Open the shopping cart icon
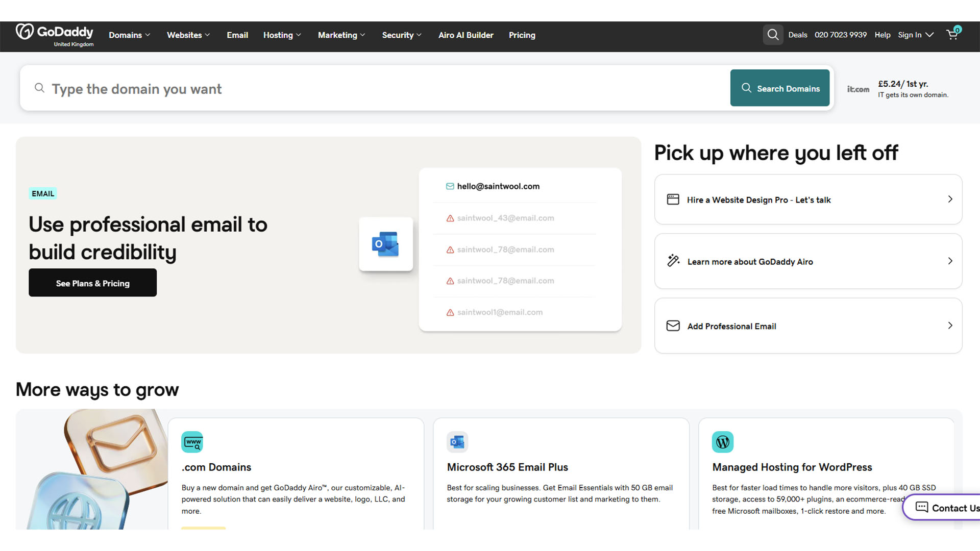 point(953,34)
